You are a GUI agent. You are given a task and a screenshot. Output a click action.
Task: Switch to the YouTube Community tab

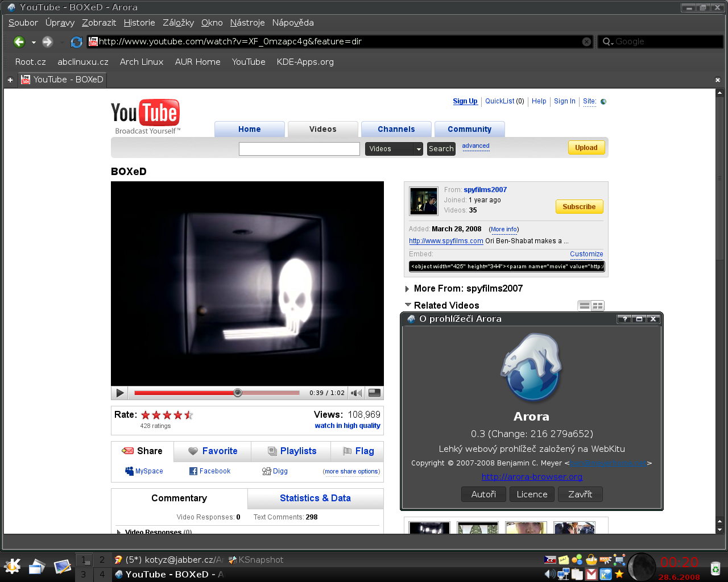pyautogui.click(x=469, y=129)
